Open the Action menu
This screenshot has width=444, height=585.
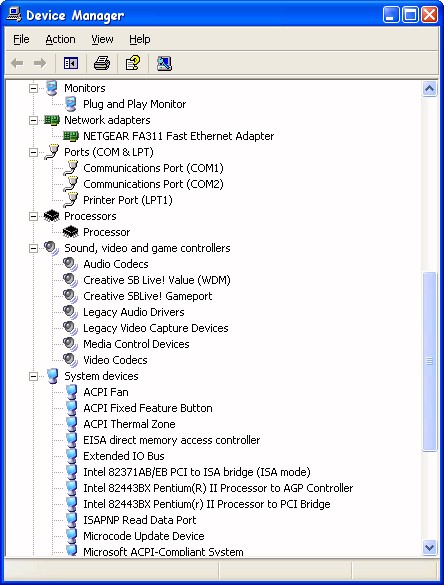click(x=60, y=39)
